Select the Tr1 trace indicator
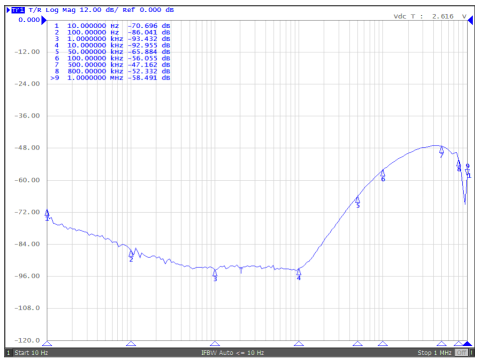Screen dimensions: 482x364 (18, 10)
